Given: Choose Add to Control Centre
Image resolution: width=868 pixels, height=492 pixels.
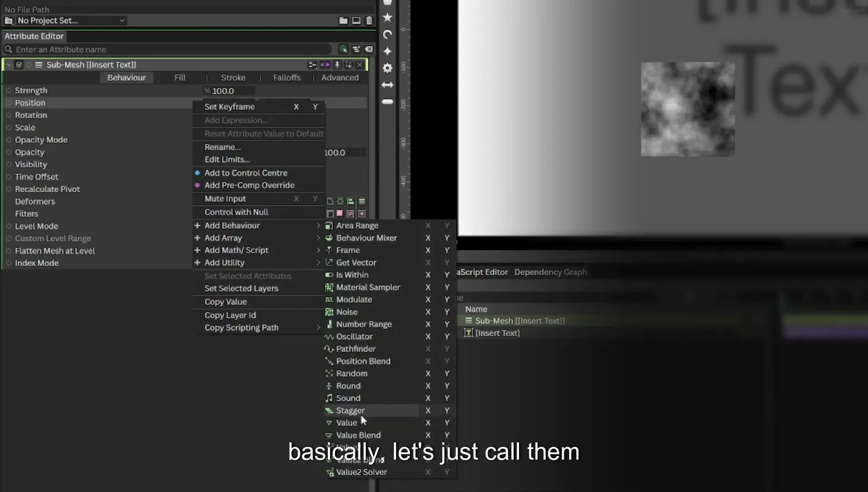Looking at the screenshot, I should [258, 173].
